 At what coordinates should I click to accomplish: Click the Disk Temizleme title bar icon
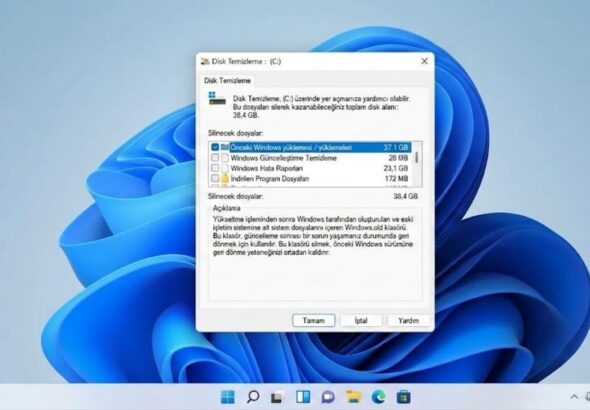click(x=205, y=61)
